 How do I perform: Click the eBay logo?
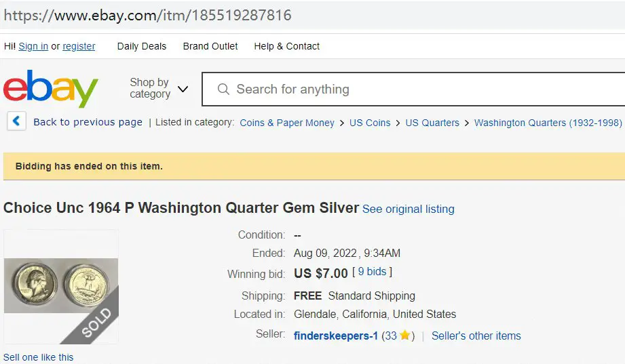pos(51,88)
